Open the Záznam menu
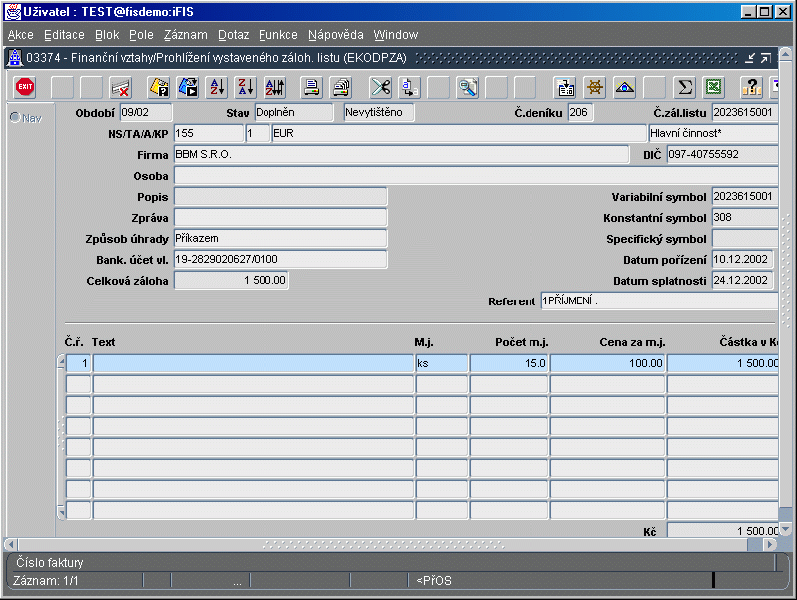The height and width of the screenshot is (600, 797). point(185,35)
